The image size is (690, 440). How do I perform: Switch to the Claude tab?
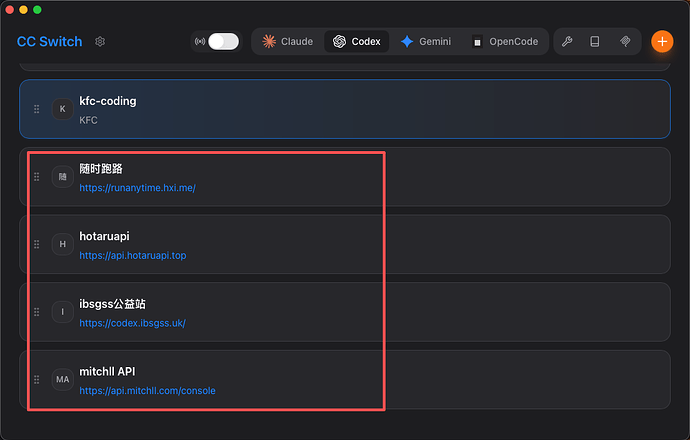click(288, 42)
